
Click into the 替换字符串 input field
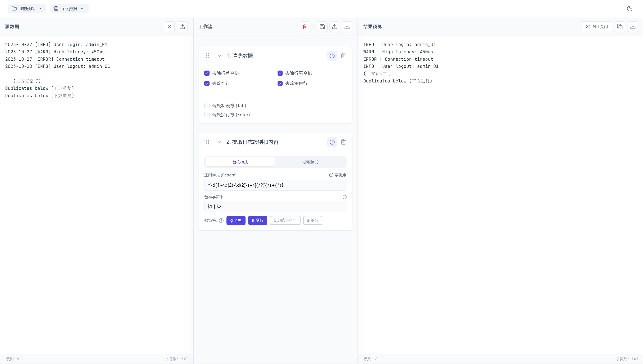[x=275, y=206]
